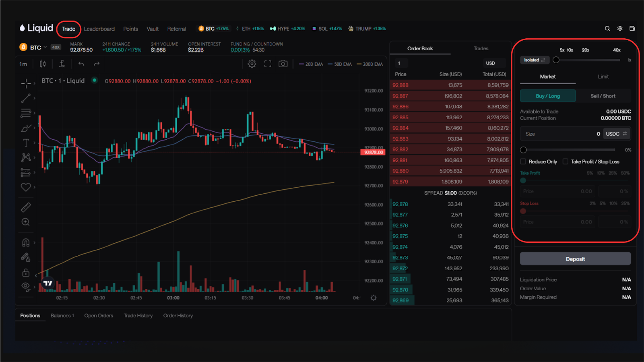Screen dimensions: 644x362
Task: Toggle stay in drawing mode pencil-lock icon
Action: (x=26, y=257)
